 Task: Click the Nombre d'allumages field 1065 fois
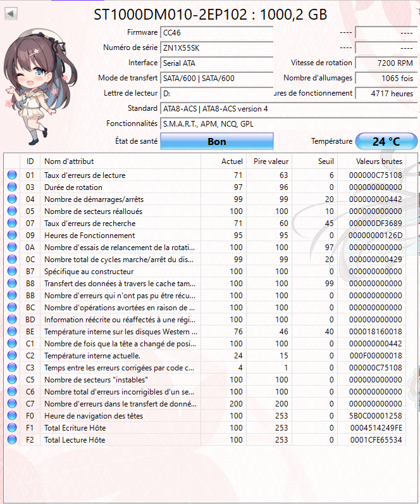[386, 78]
